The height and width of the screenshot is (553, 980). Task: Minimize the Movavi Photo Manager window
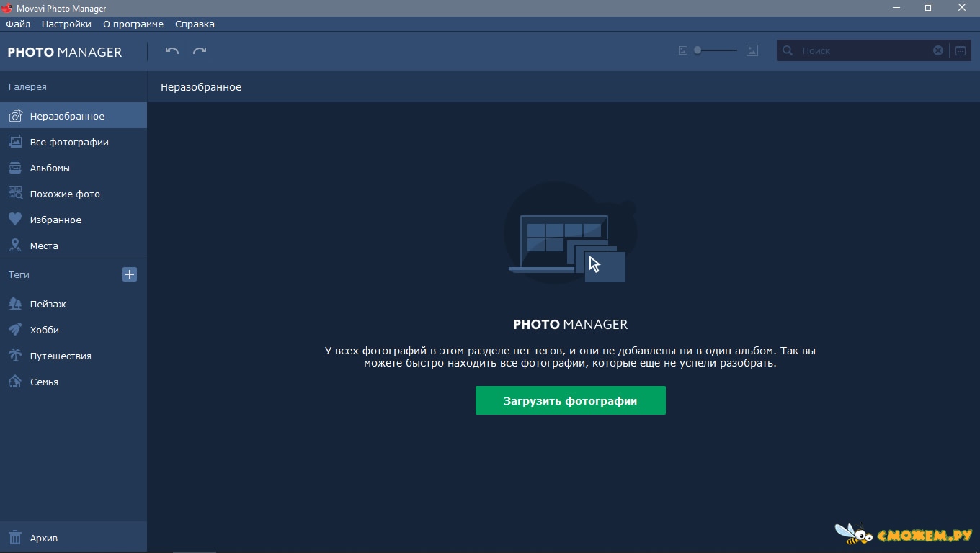[896, 8]
